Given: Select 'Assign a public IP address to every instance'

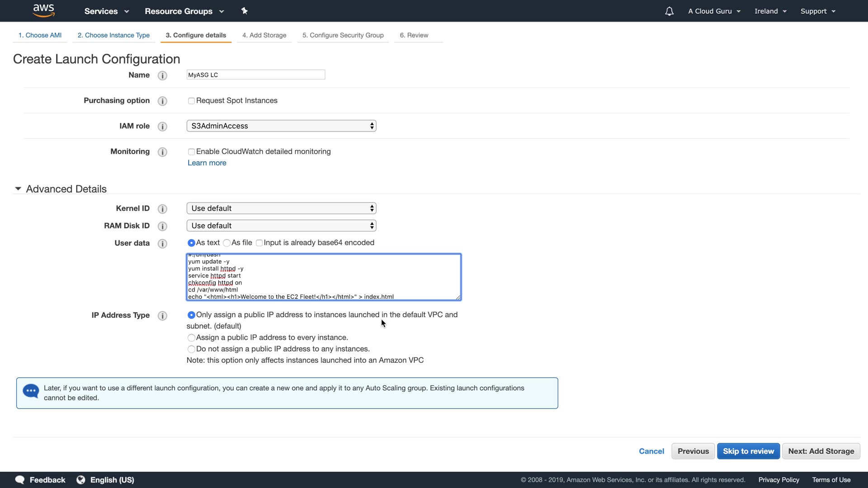Looking at the screenshot, I should pos(191,338).
